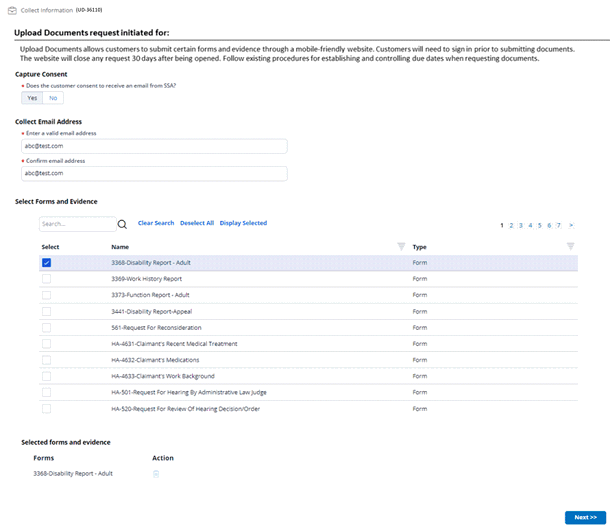Image resolution: width=611 pixels, height=528 pixels.
Task: Choose Yes for email consent
Action: (32, 98)
